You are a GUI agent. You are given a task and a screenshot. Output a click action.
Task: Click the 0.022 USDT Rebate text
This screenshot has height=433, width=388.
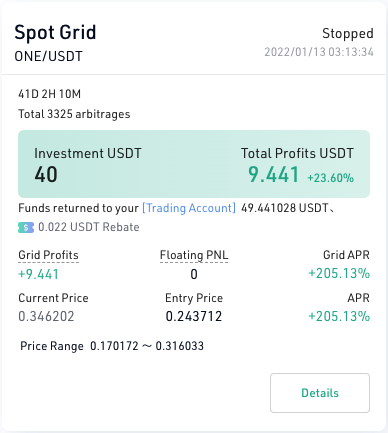point(89,227)
